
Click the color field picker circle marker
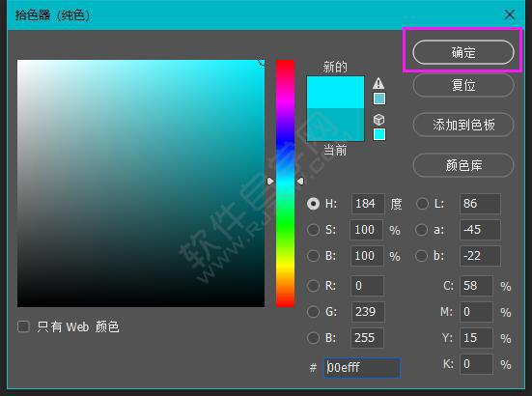(262, 63)
